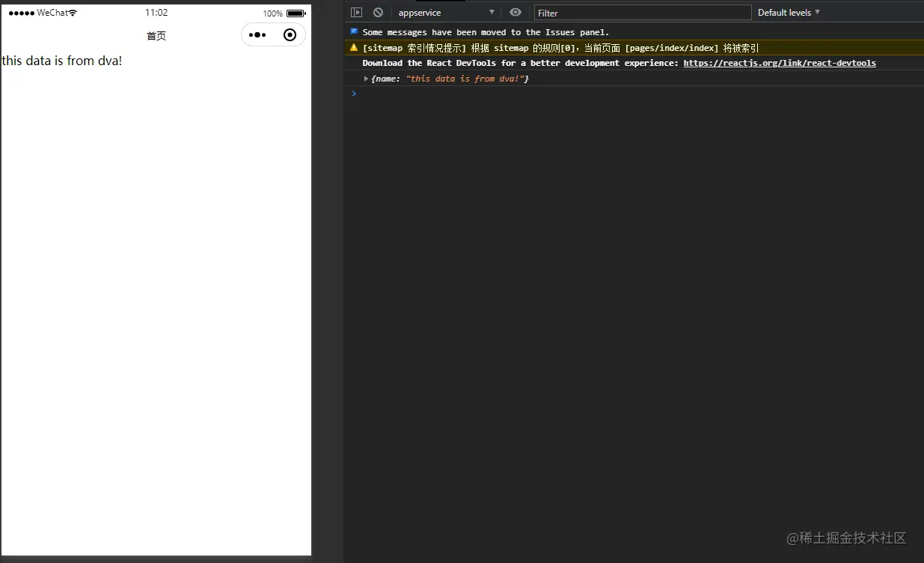Open the appservice context dropdown
This screenshot has width=924, height=563.
[446, 13]
